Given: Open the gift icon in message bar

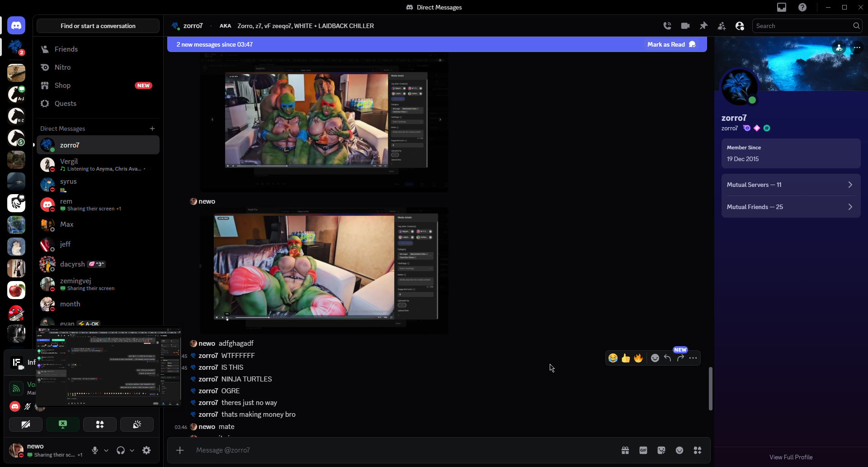Looking at the screenshot, I should tap(625, 450).
